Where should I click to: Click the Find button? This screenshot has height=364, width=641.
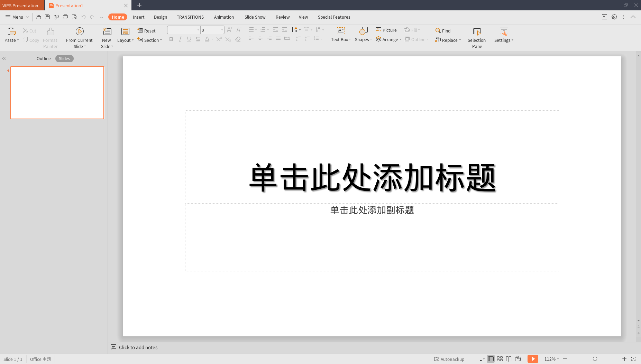coord(443,31)
